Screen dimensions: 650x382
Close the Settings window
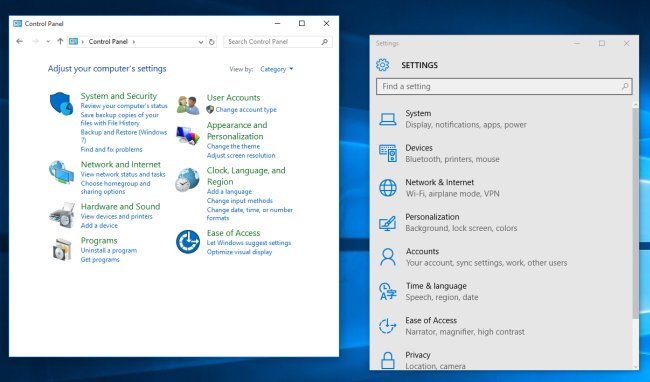point(626,43)
